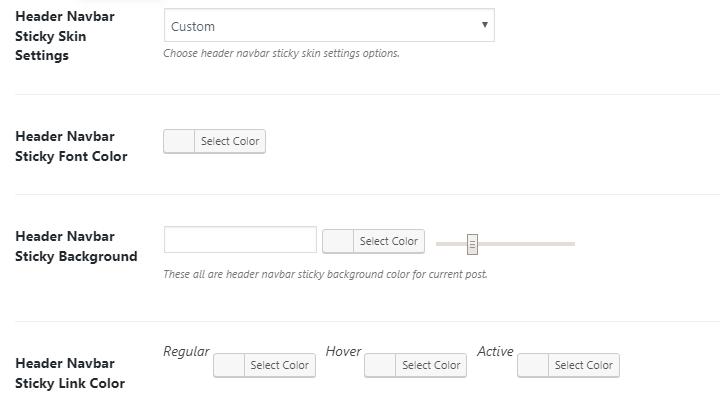Click the Regular link color swatch

[229, 365]
